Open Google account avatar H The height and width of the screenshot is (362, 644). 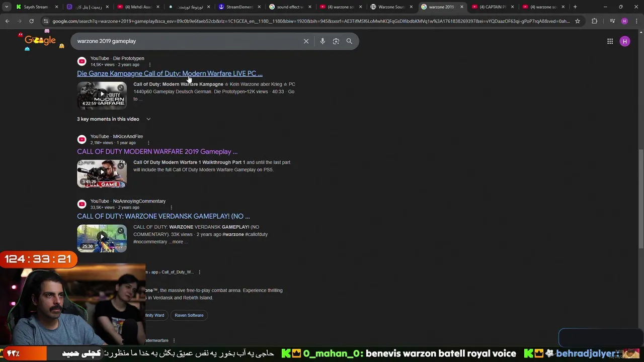tap(625, 41)
